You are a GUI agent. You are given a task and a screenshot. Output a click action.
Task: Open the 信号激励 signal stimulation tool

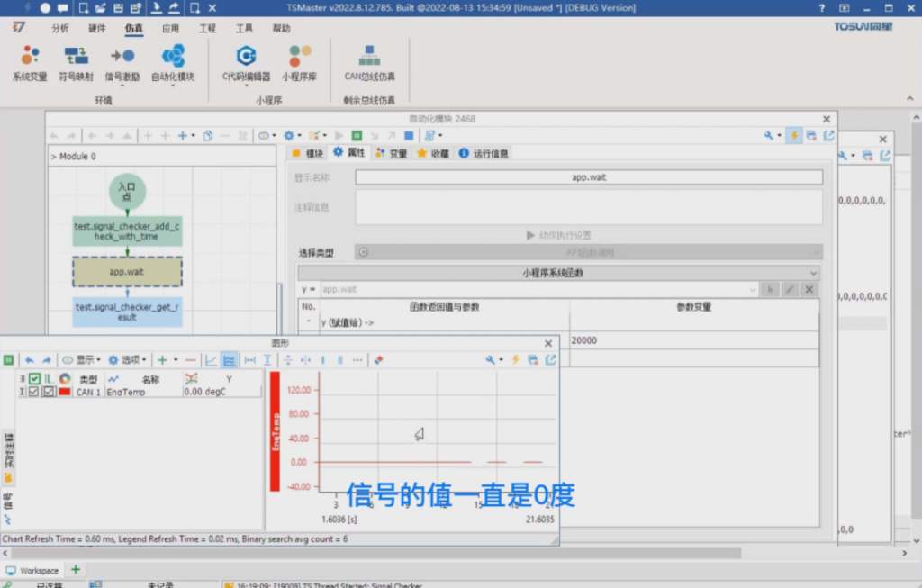[x=122, y=64]
